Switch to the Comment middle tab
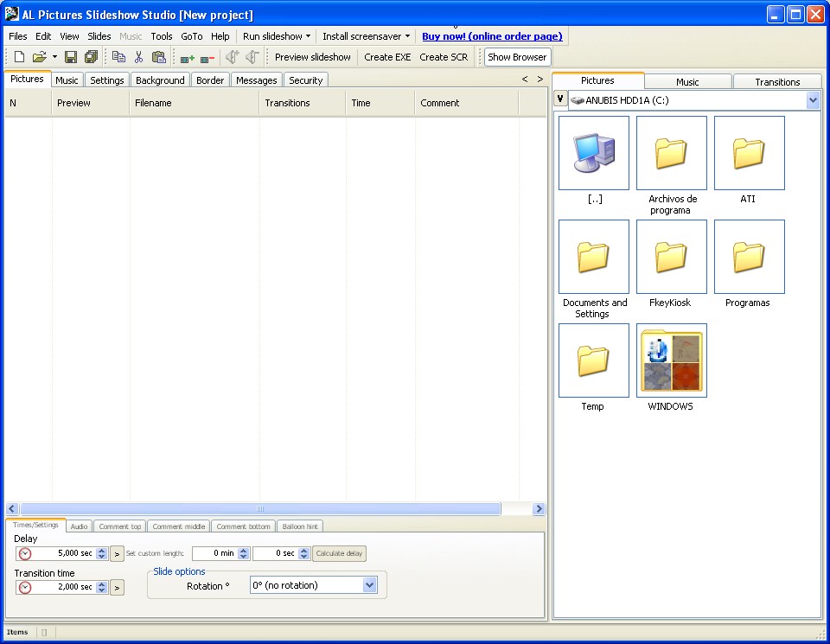This screenshot has height=644, width=830. (179, 526)
